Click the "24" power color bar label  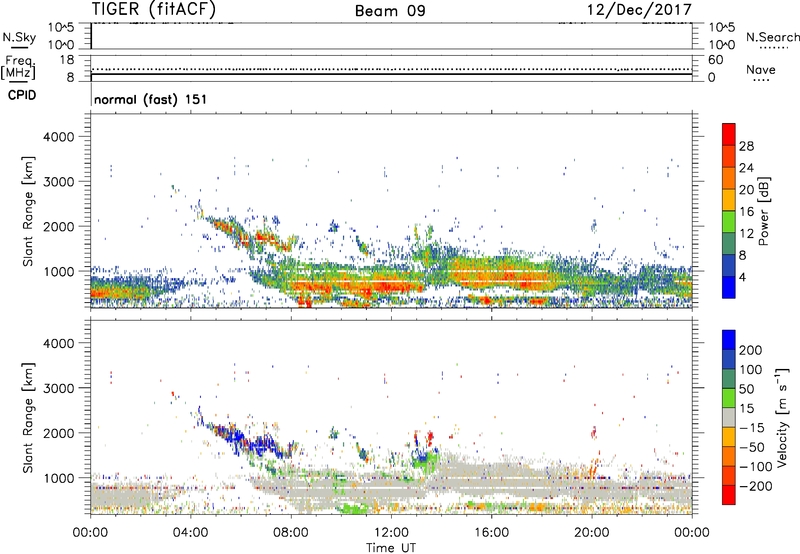(746, 168)
